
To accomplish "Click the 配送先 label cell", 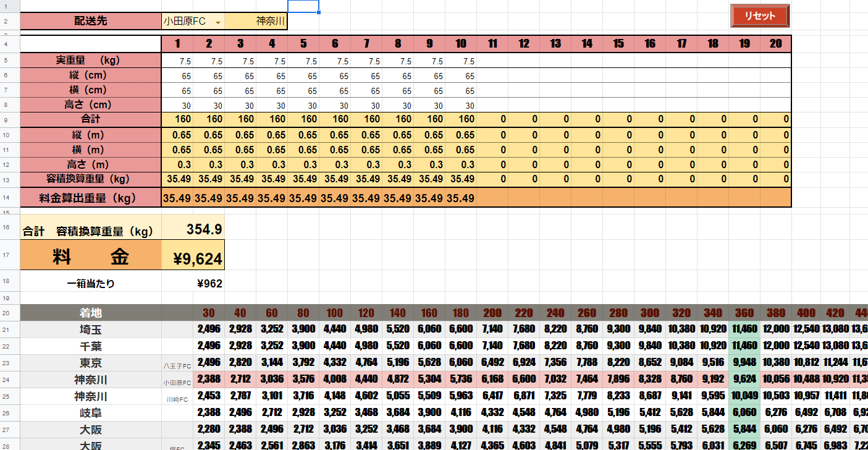I will coord(91,21).
